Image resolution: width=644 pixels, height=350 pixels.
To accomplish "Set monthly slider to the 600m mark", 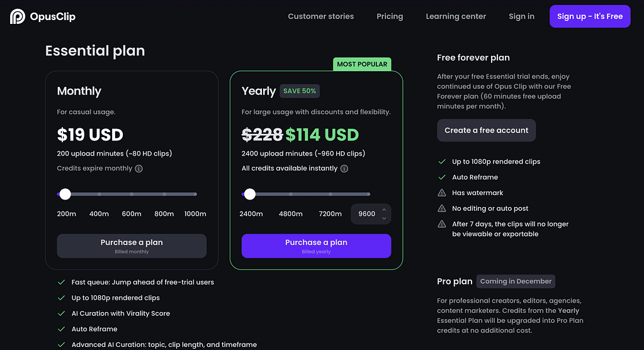I will pyautogui.click(x=132, y=194).
